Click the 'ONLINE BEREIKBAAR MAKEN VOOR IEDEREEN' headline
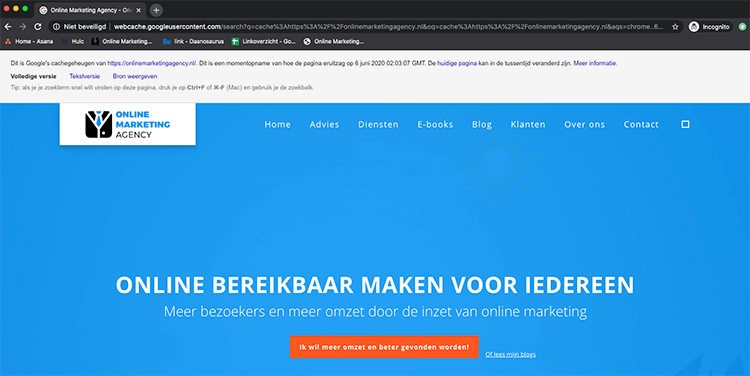Image resolution: width=750 pixels, height=376 pixels. [x=375, y=285]
